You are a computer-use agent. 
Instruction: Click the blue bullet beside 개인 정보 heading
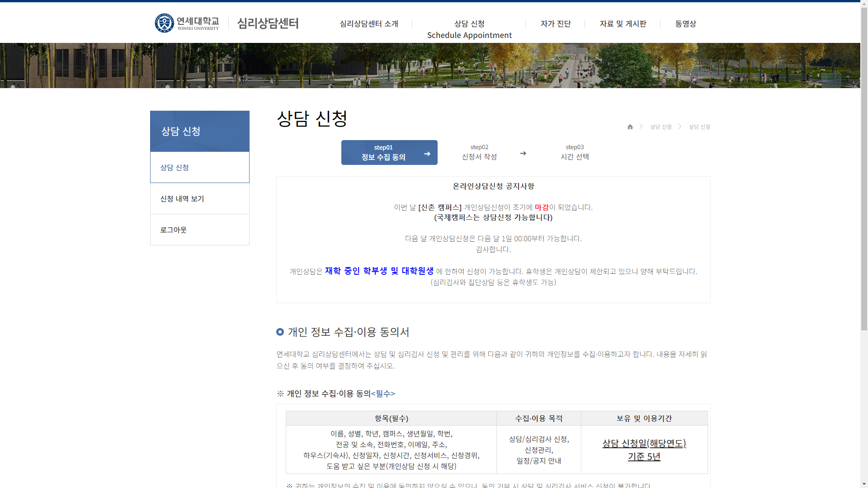[280, 332]
